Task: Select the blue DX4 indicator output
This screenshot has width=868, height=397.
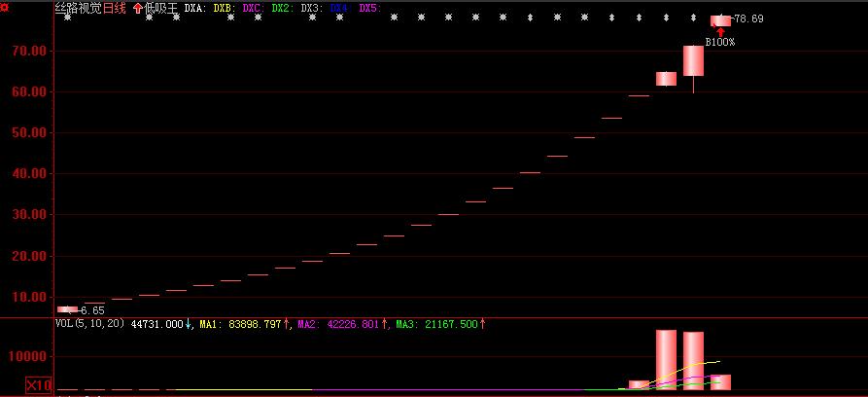Action: pyautogui.click(x=339, y=9)
